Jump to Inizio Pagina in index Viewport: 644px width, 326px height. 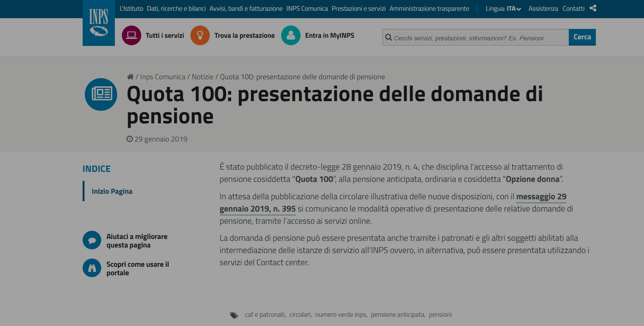pyautogui.click(x=112, y=191)
